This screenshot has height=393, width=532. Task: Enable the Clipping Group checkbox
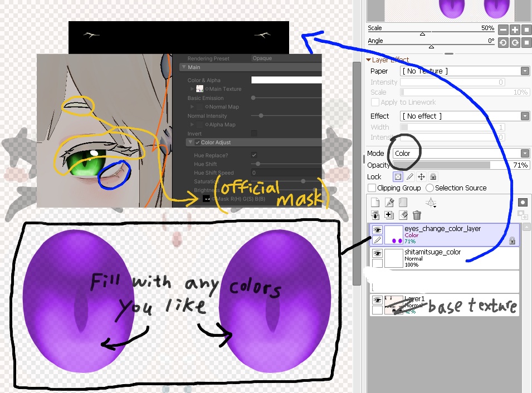tap(372, 188)
